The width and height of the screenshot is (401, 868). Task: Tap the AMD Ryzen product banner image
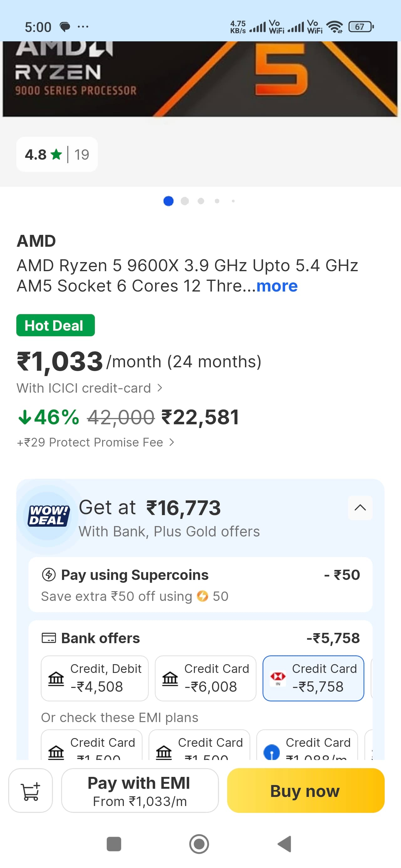[200, 79]
